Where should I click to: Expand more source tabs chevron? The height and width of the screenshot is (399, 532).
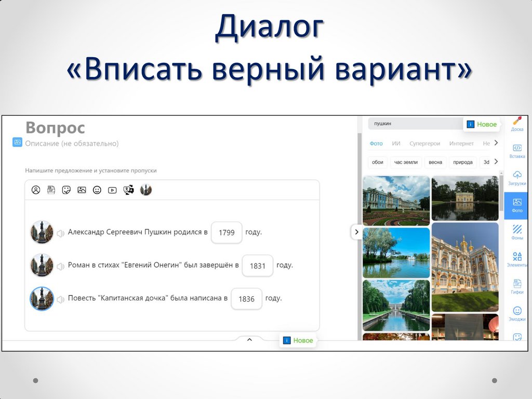496,143
